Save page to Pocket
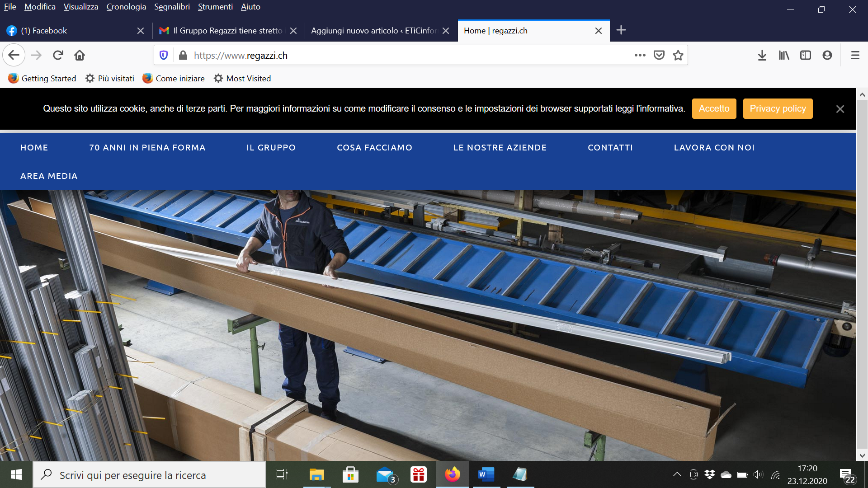This screenshot has height=488, width=868. point(659,55)
